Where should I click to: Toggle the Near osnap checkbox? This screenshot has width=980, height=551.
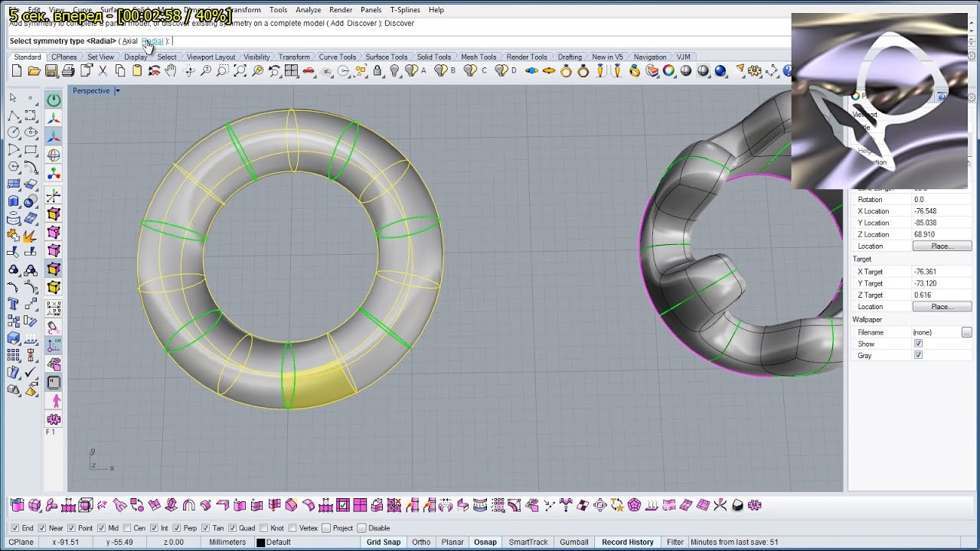42,528
